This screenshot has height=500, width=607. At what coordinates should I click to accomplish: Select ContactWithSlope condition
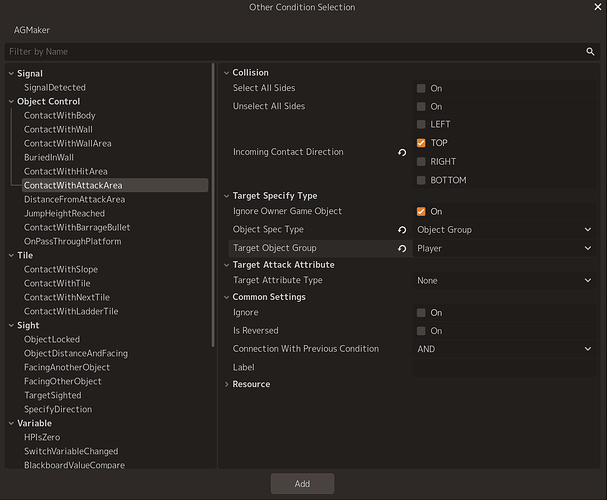[61, 269]
